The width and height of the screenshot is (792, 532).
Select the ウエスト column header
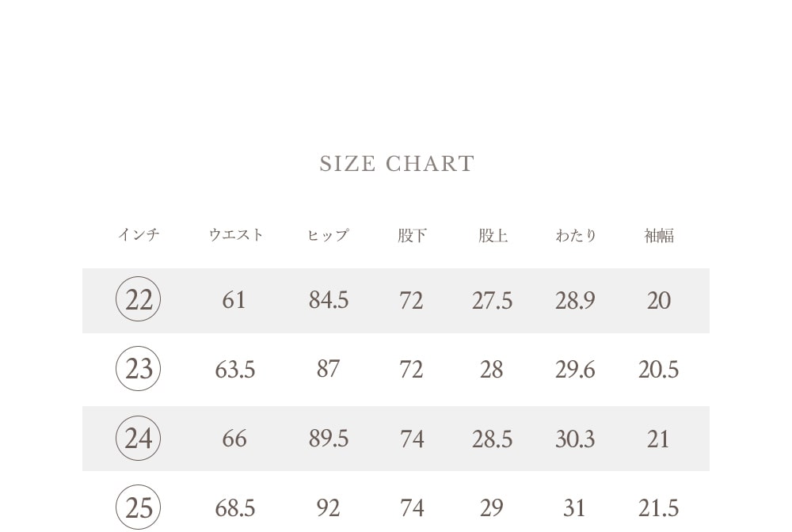pyautogui.click(x=236, y=234)
